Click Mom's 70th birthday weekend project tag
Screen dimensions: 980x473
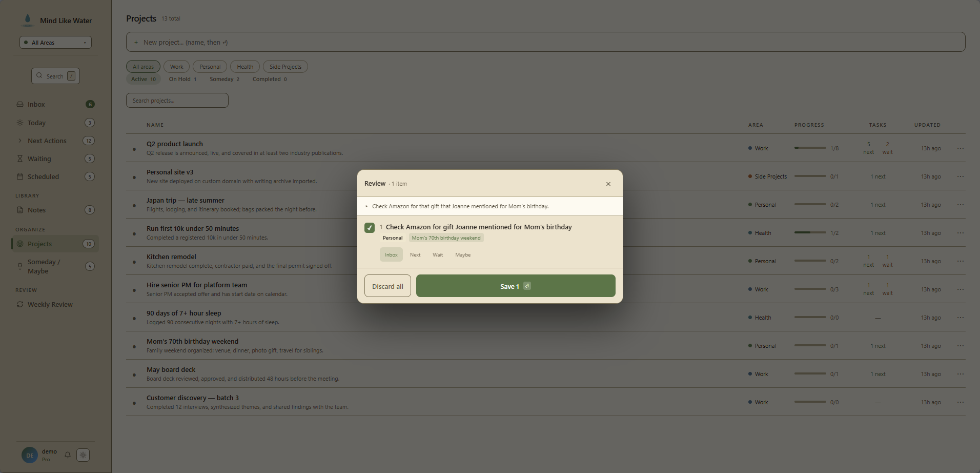tap(446, 238)
